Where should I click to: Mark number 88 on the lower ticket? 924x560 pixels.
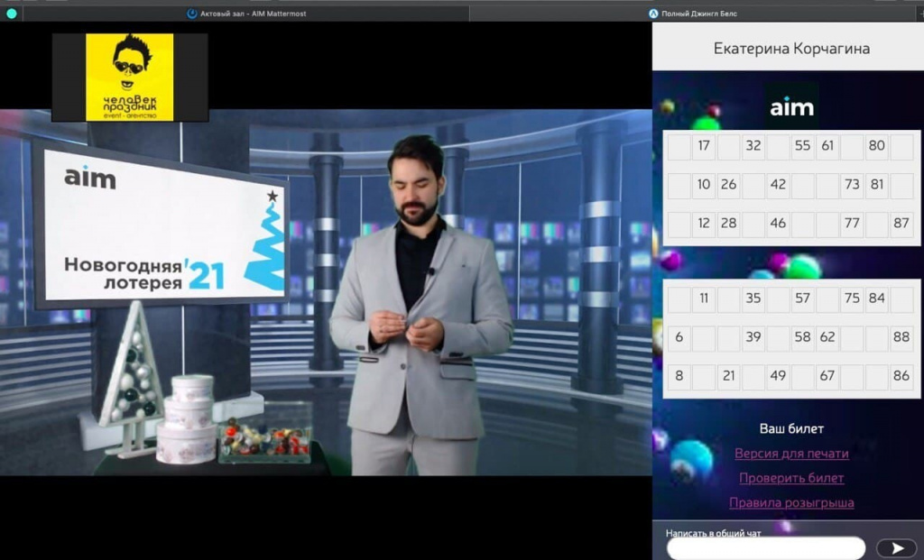(x=901, y=337)
